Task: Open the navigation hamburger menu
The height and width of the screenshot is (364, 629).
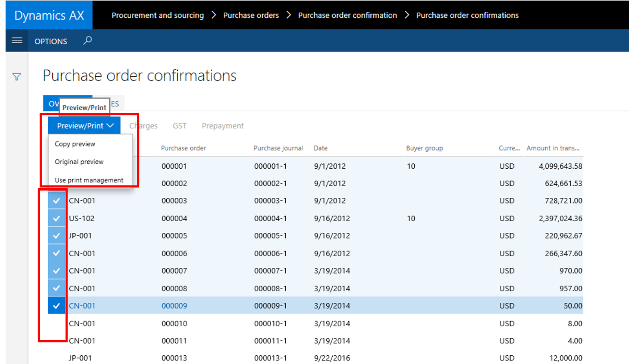Action: (17, 40)
